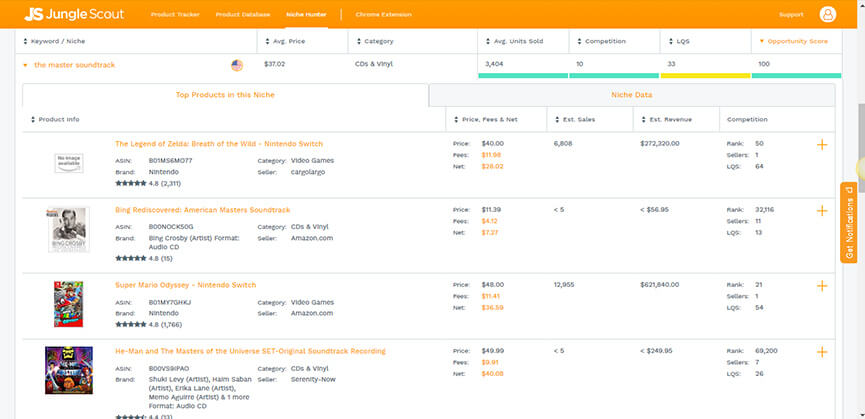Click the Avg. Units Sold green bar
The width and height of the screenshot is (865, 419).
[523, 76]
